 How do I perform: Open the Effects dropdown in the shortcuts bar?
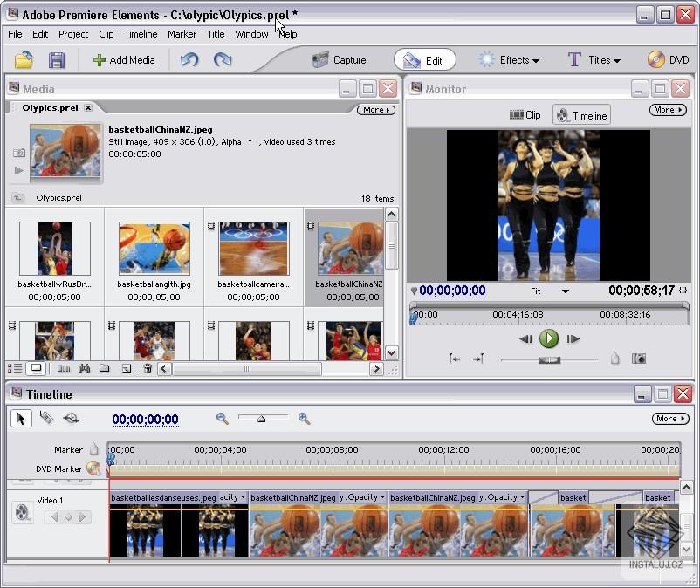click(x=510, y=59)
